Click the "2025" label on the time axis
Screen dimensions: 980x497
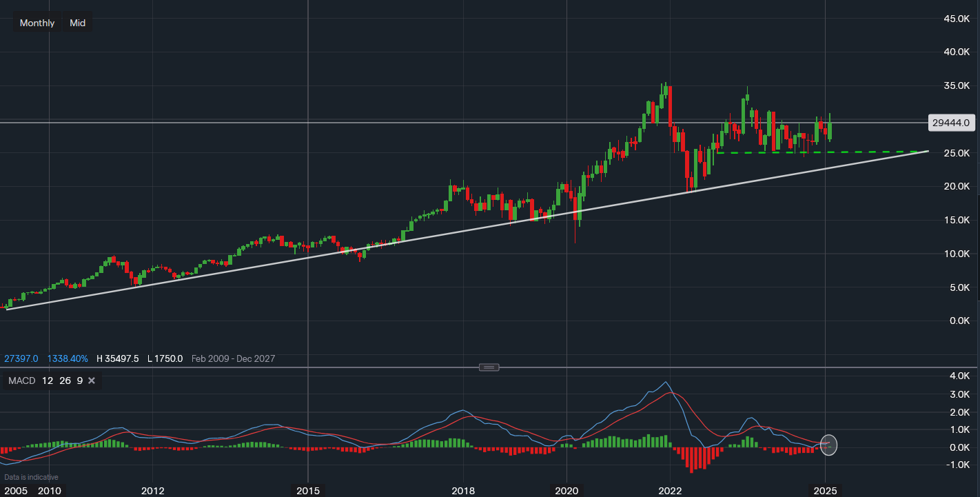(x=825, y=491)
